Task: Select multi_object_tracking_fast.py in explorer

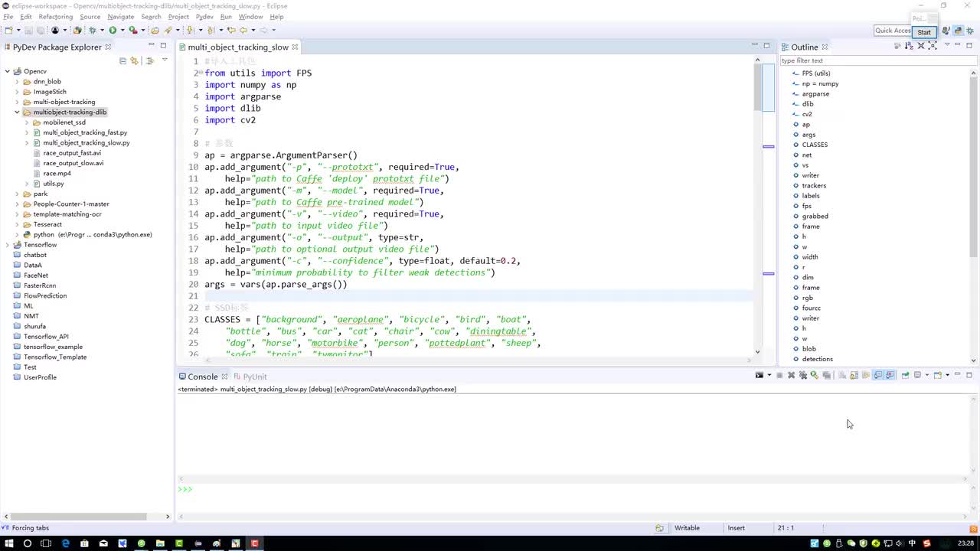Action: [85, 132]
